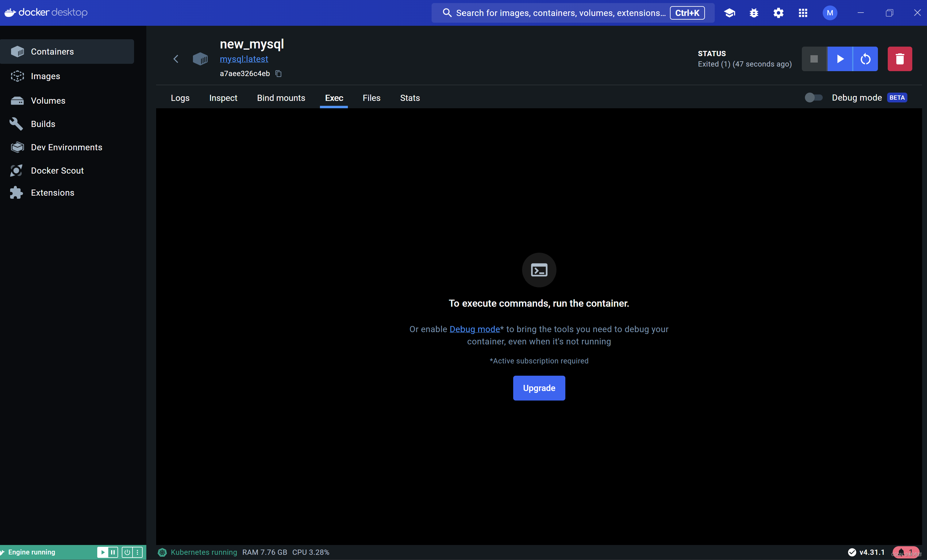
Task: Focus the search for images, containers field
Action: (x=573, y=13)
